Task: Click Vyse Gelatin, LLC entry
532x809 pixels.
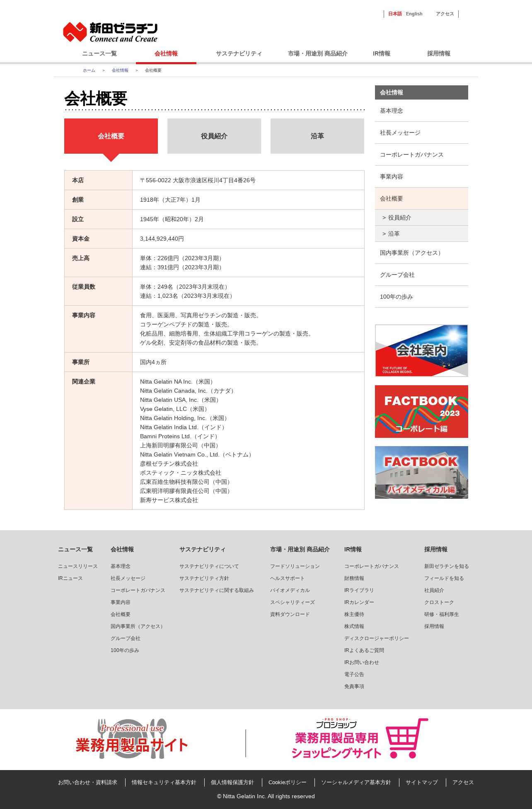Action: [174, 409]
